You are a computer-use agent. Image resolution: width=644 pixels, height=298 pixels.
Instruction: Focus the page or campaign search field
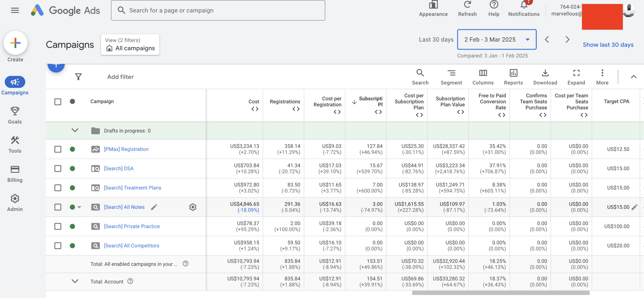(x=218, y=10)
